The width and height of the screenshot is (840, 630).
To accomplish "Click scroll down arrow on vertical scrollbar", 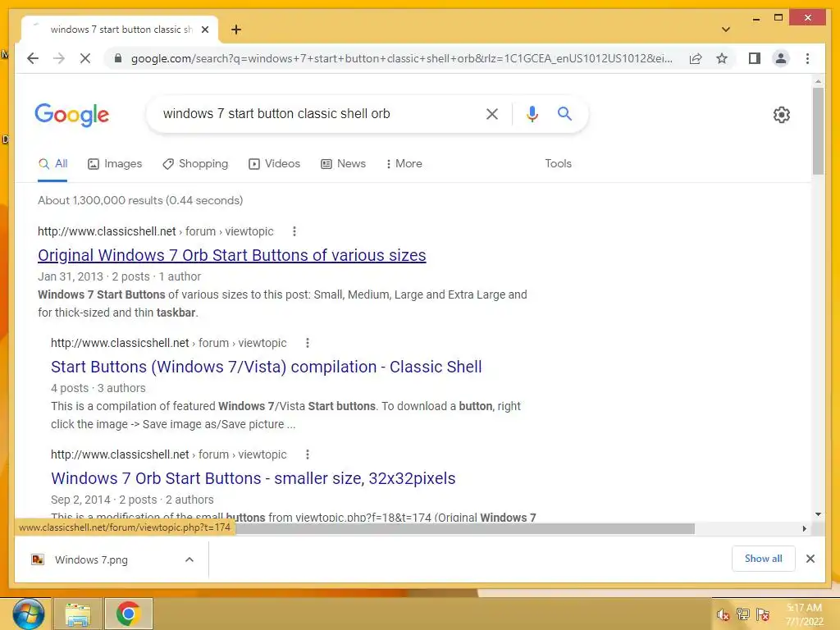I will pos(818,514).
